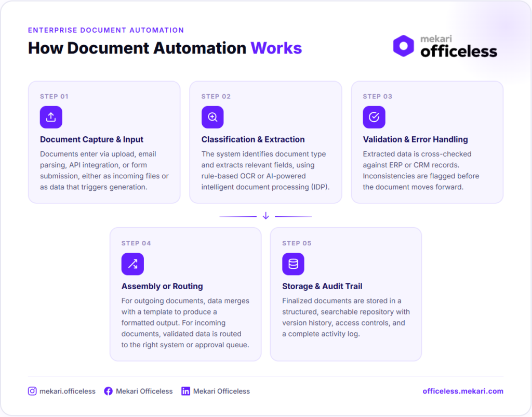
Task: Click 'version history, access controls, and' line
Action: (344, 323)
